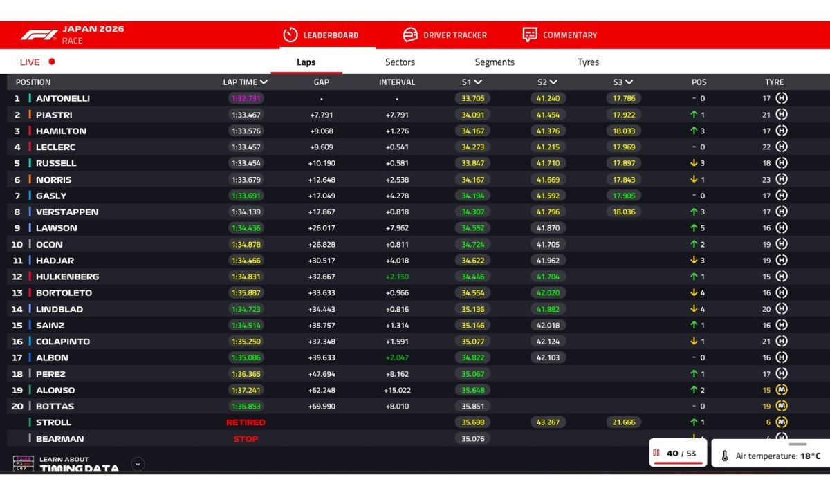This screenshot has height=504, width=830.
Task: Click Alonso's yellow medium tyre icon
Action: click(x=782, y=390)
